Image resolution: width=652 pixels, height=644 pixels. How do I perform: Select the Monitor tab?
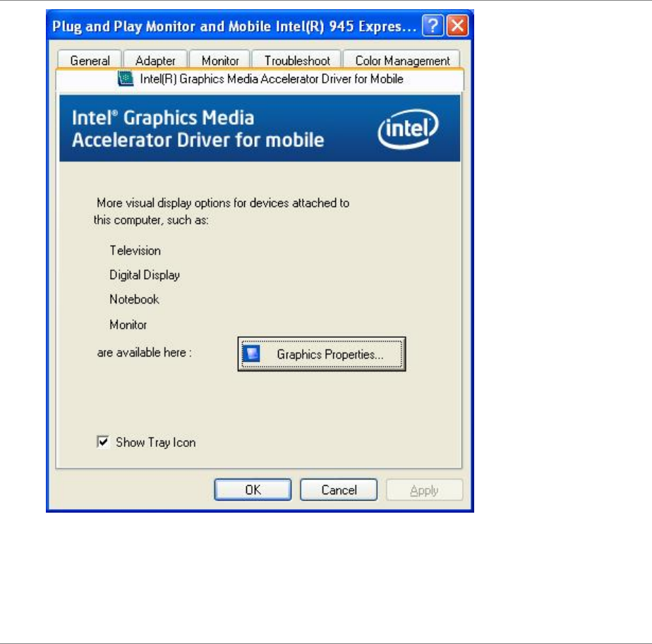(x=220, y=60)
